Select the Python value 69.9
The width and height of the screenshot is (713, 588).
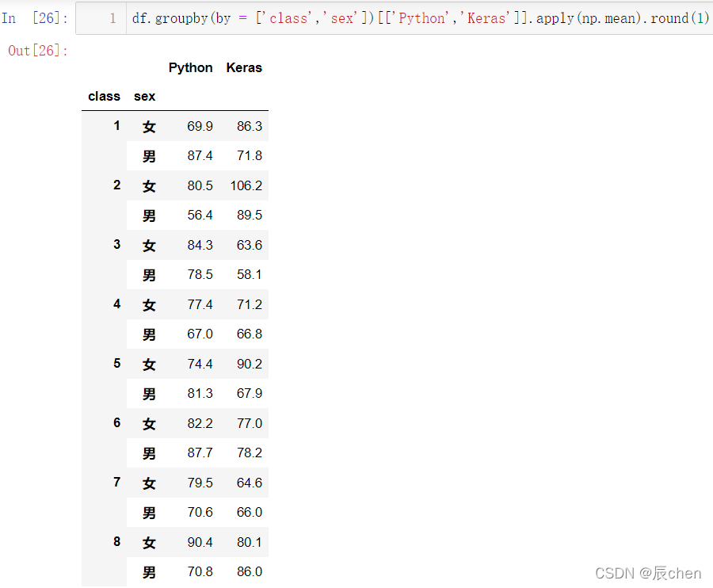point(200,126)
